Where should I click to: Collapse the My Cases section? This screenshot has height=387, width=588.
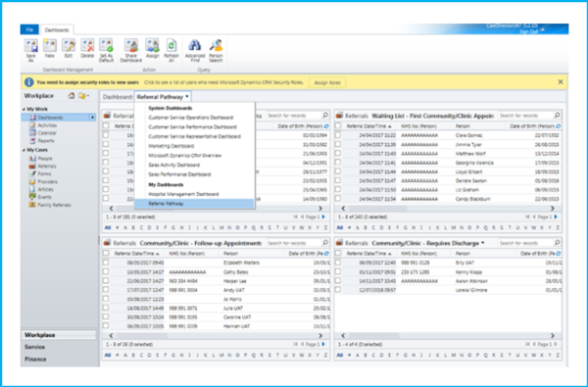tap(24, 150)
